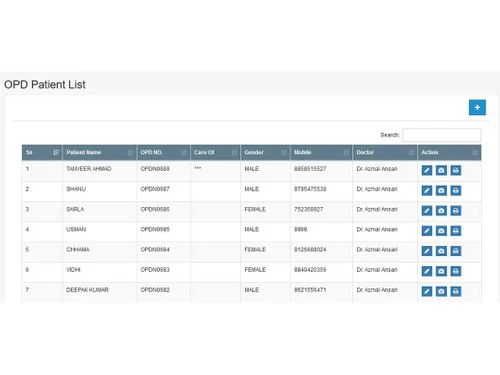Sort by the Sn column header

click(42, 152)
